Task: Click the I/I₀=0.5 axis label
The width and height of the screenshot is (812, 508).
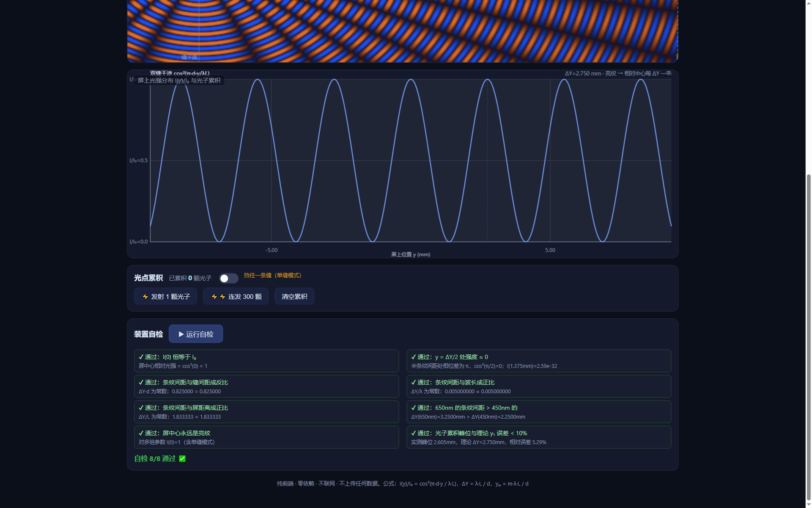Action: [x=139, y=160]
